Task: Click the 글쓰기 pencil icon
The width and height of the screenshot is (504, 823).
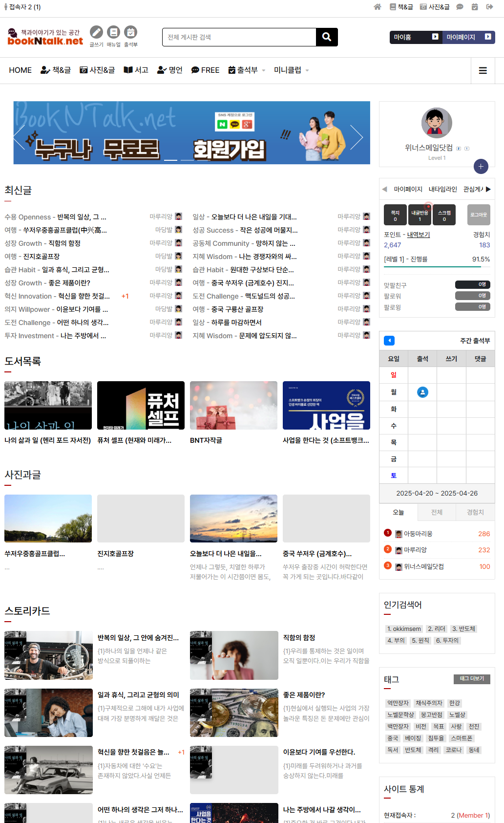Action: (96, 32)
